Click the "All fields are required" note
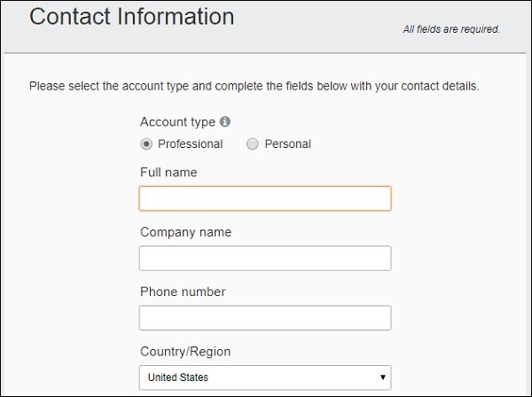This screenshot has width=532, height=397. pos(451,29)
